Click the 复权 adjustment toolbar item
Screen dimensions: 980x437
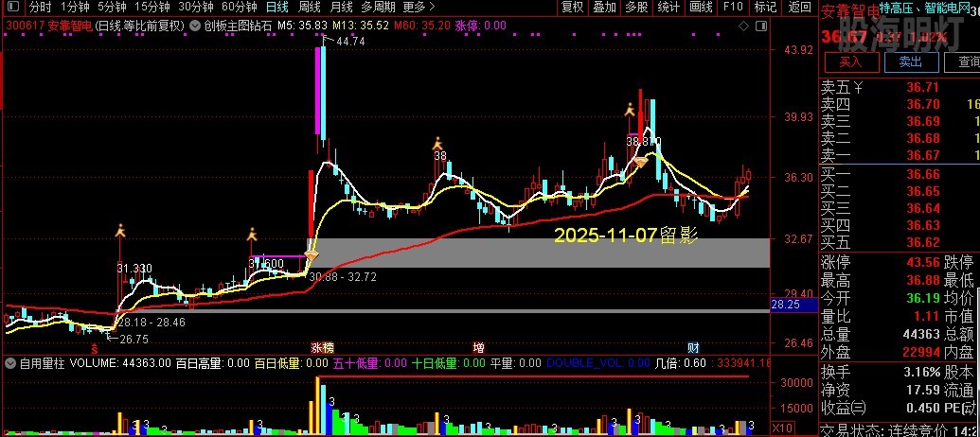pyautogui.click(x=572, y=7)
